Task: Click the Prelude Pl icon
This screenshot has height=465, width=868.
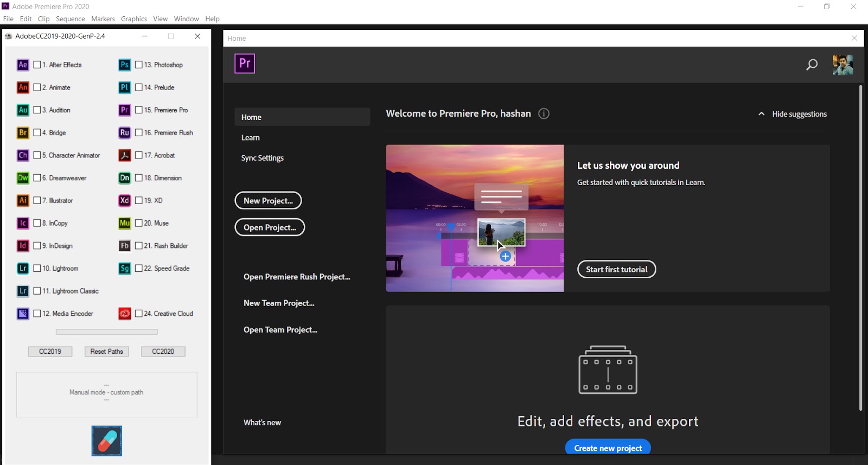Action: tap(125, 87)
